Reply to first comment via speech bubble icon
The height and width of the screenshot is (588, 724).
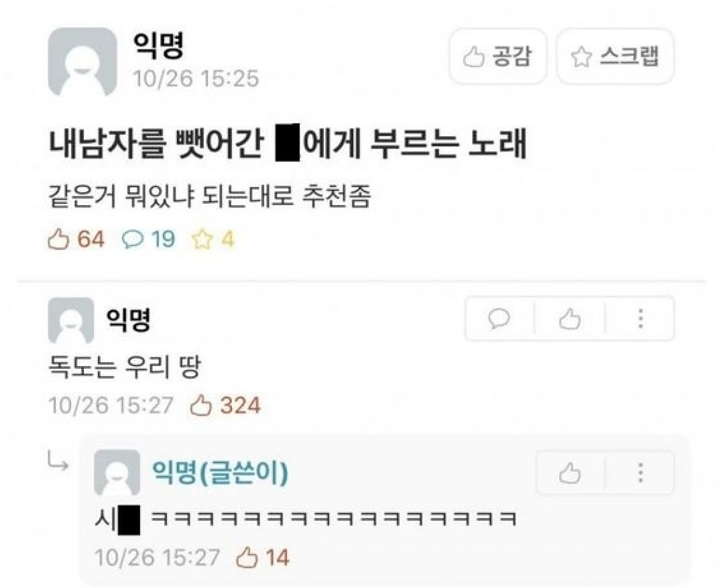coord(499,318)
